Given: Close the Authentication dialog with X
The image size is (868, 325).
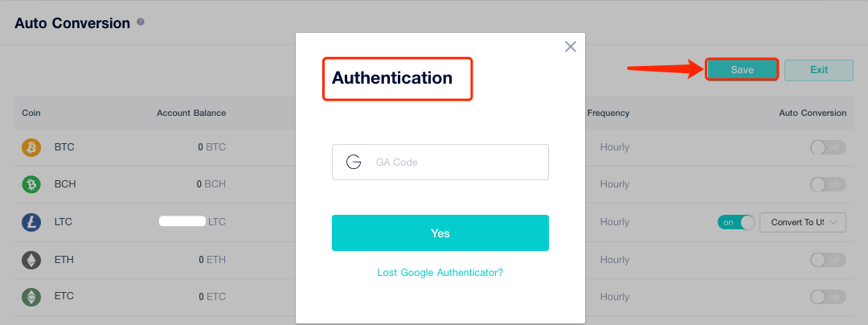Looking at the screenshot, I should tap(571, 47).
